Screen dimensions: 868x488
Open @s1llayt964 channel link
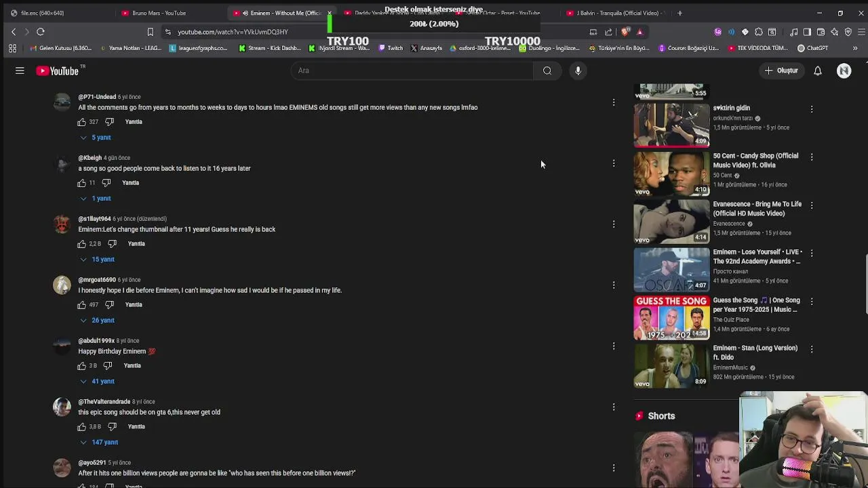click(94, 219)
